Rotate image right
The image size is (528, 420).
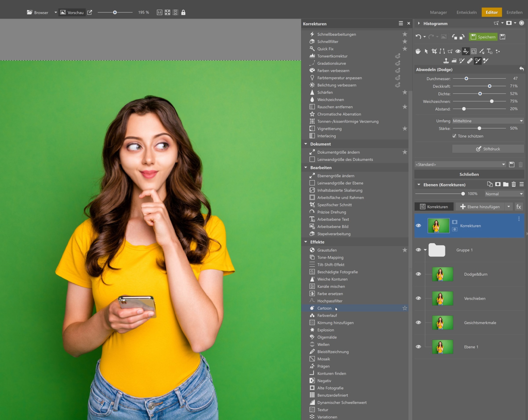tap(462, 37)
